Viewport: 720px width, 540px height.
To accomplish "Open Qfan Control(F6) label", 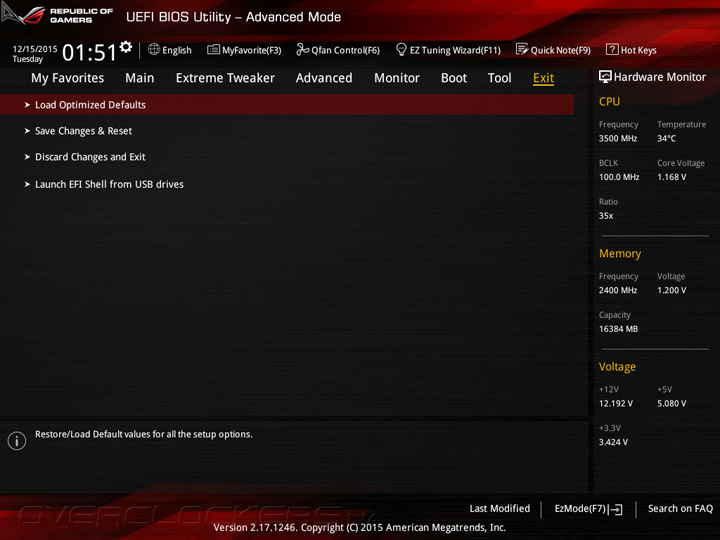I will pos(345,51).
